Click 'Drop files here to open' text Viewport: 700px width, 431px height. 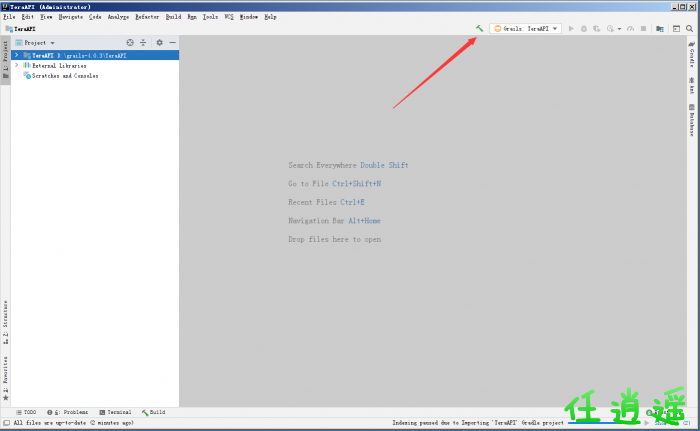(334, 239)
